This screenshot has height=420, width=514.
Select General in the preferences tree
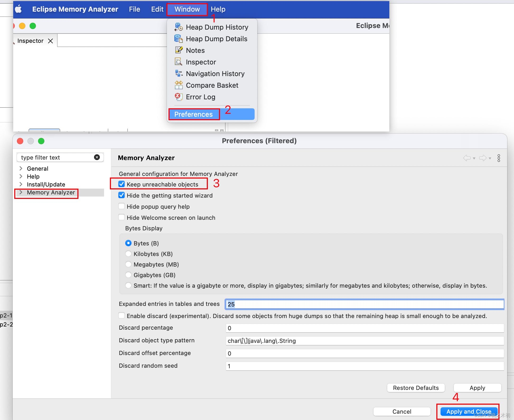pyautogui.click(x=38, y=169)
